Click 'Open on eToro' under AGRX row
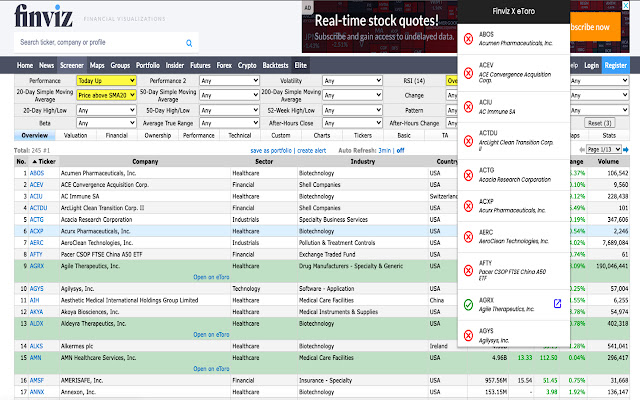This screenshot has height=400, width=640. tap(211, 277)
